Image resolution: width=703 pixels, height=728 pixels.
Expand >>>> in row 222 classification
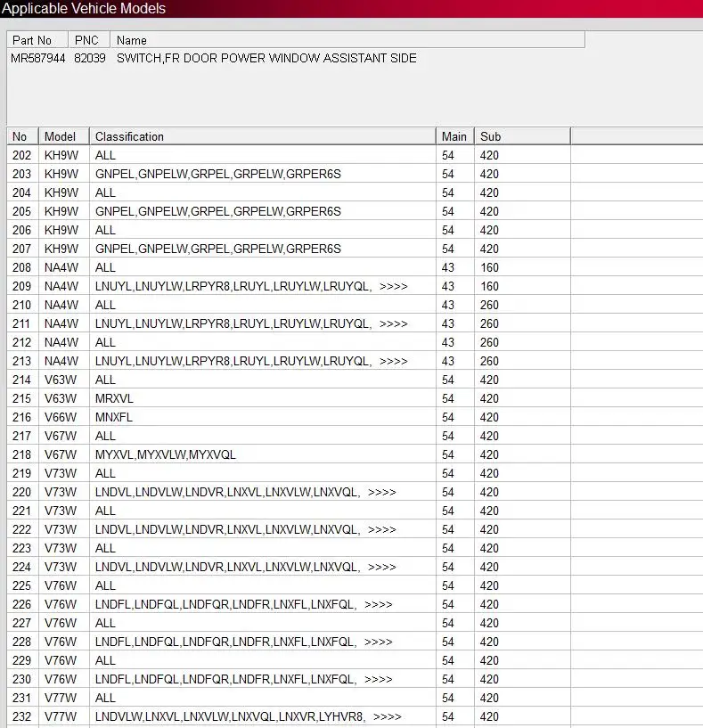point(381,530)
